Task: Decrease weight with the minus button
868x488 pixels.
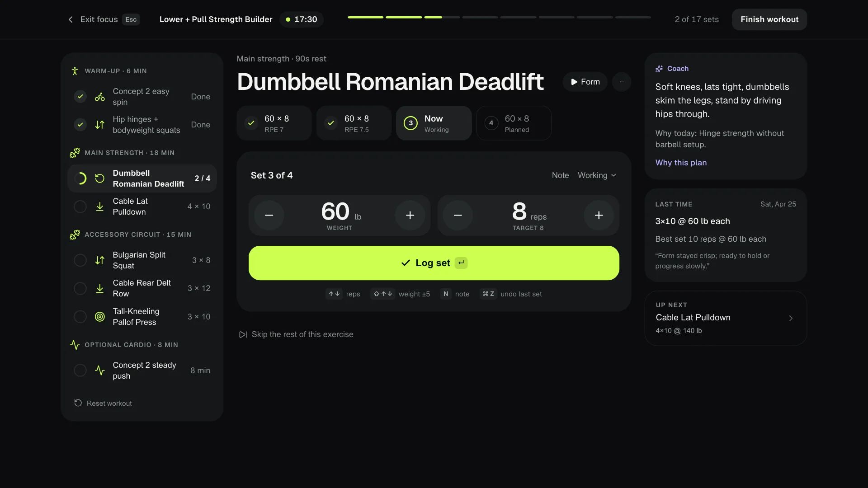Action: tap(269, 216)
